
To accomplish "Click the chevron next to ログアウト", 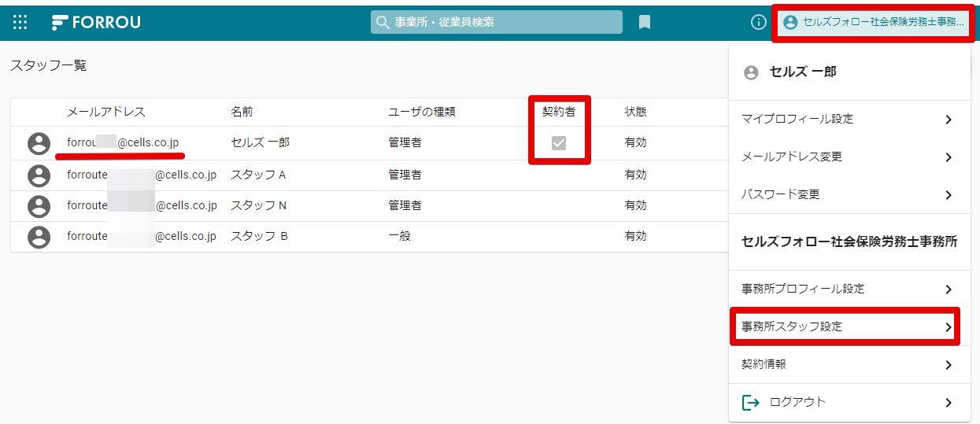I will pyautogui.click(x=949, y=403).
